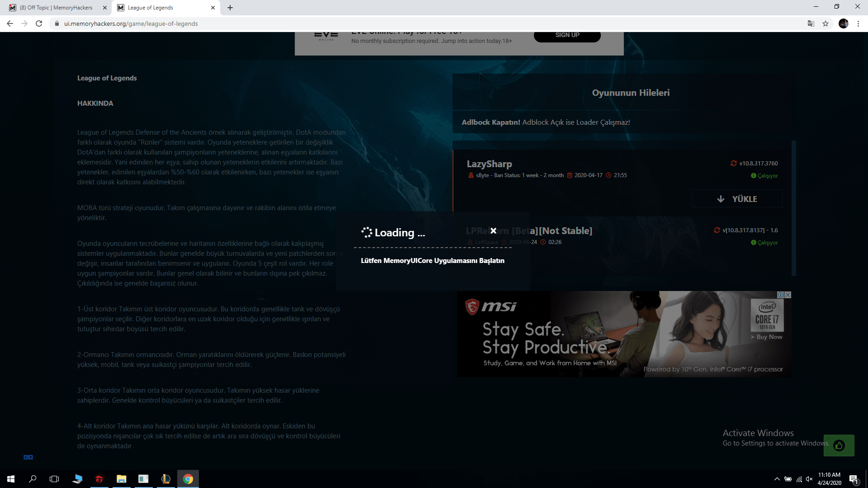Click the SIGN UP button in the EVE ad
Viewport: 868px width, 488px height.
coord(567,36)
